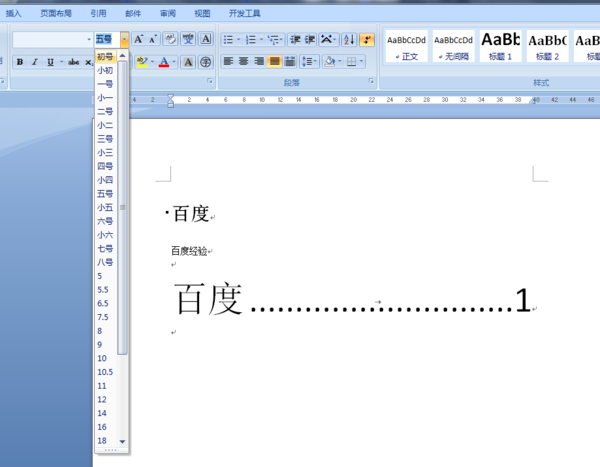Toggle Justify alignment
600x467 pixels.
coord(274,61)
